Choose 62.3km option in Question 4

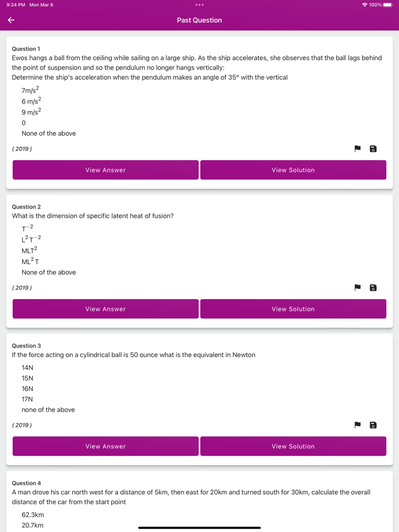point(32,515)
